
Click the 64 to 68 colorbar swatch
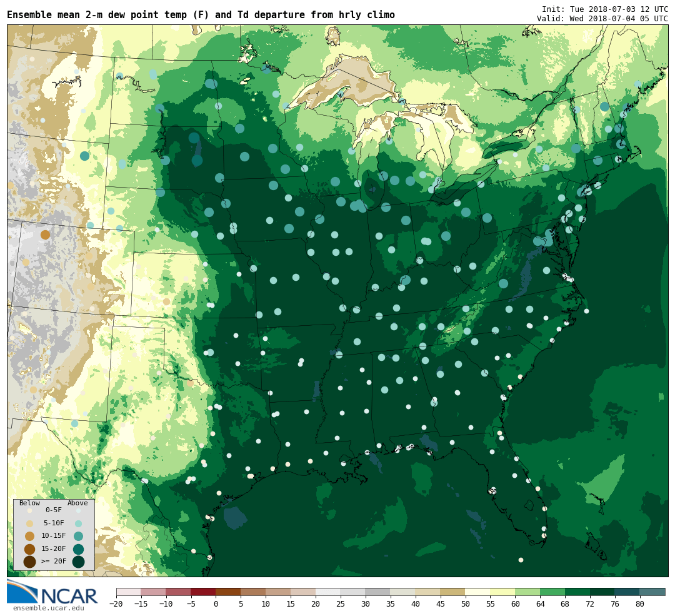(x=552, y=592)
